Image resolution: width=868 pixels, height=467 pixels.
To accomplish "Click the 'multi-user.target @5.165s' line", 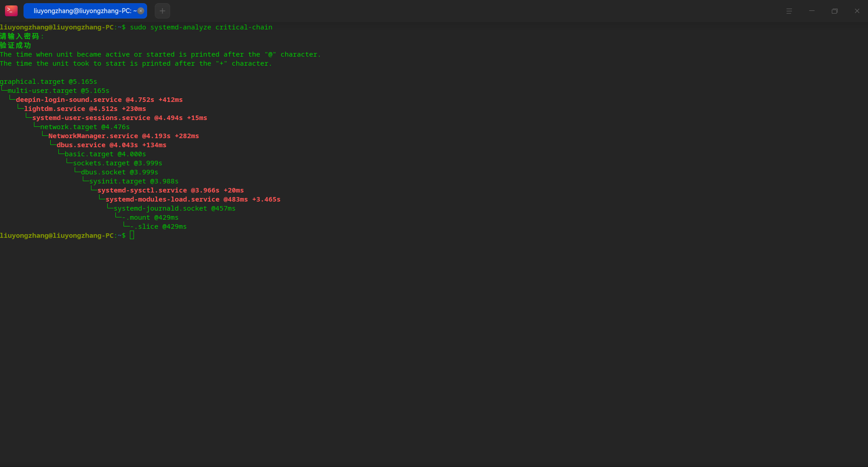I will click(x=58, y=91).
